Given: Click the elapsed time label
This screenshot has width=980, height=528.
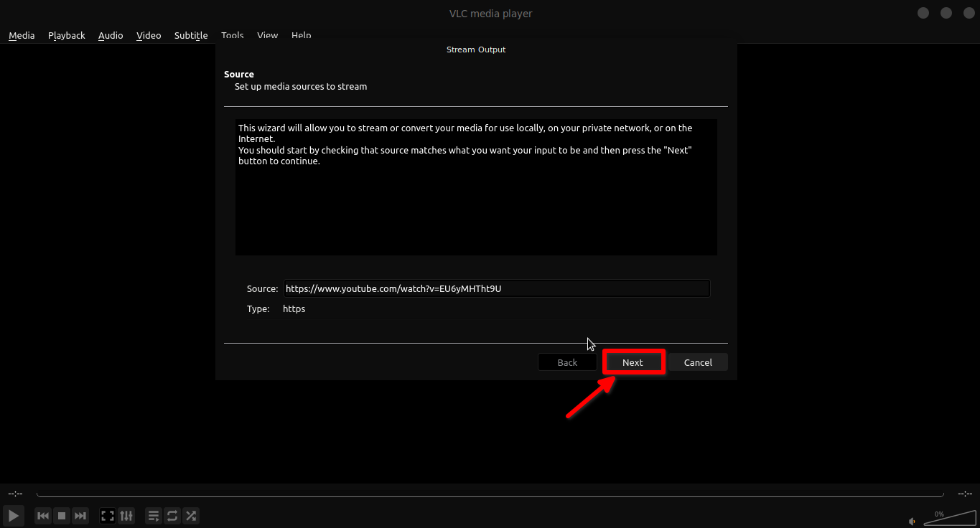Looking at the screenshot, I should [x=15, y=494].
